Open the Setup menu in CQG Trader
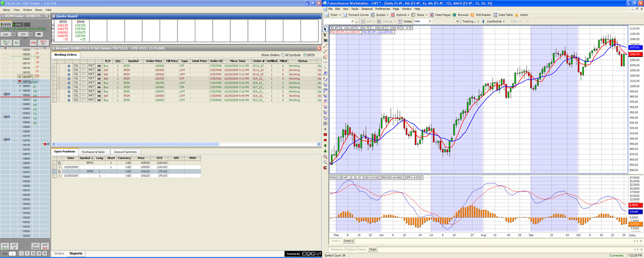Screen dimensions: 644x258 pyautogui.click(x=5, y=10)
